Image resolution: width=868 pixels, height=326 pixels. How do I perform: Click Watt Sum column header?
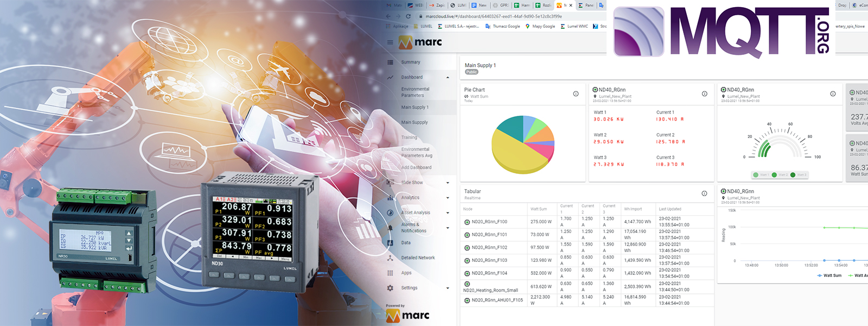539,209
